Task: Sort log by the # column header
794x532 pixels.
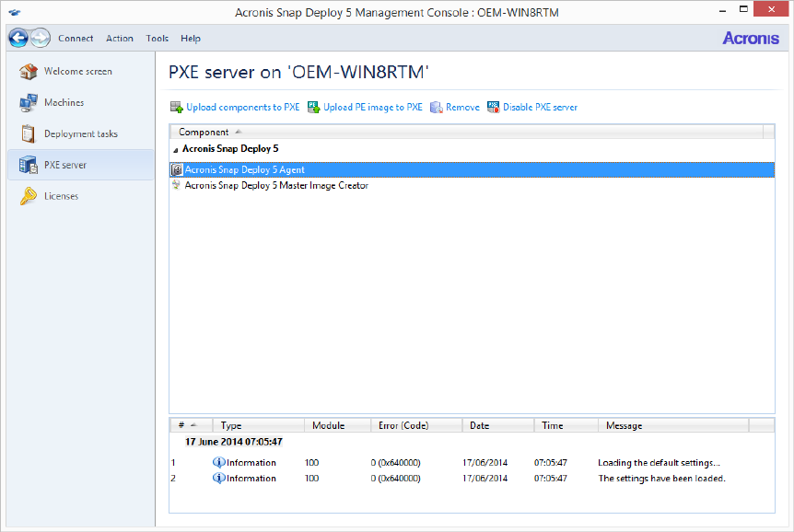Action: tap(192, 426)
